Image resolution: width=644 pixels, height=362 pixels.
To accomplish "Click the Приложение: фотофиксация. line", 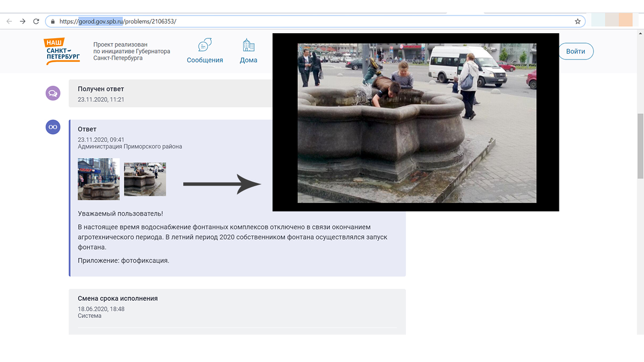I will point(123,260).
